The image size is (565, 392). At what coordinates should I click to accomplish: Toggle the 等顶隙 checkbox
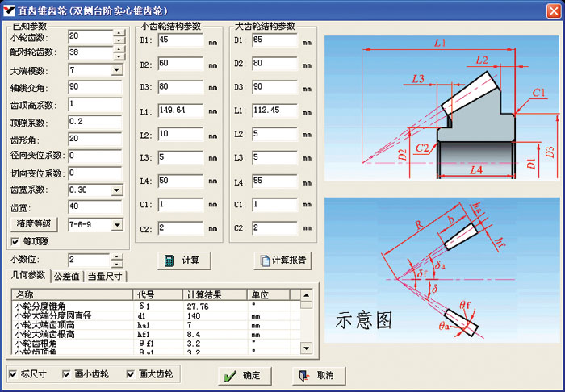15,240
